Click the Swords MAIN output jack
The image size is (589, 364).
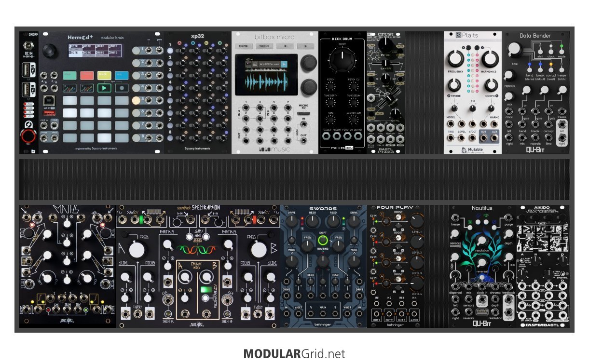[x=323, y=313]
